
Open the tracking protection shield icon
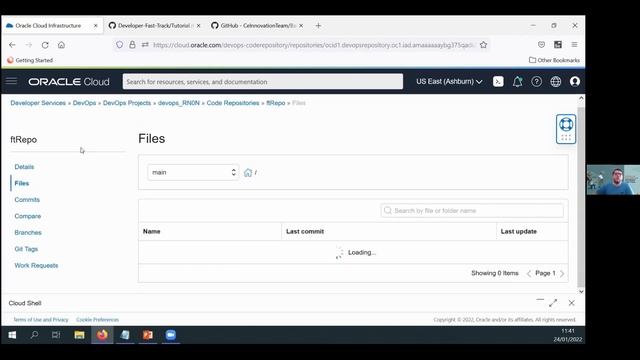119,45
